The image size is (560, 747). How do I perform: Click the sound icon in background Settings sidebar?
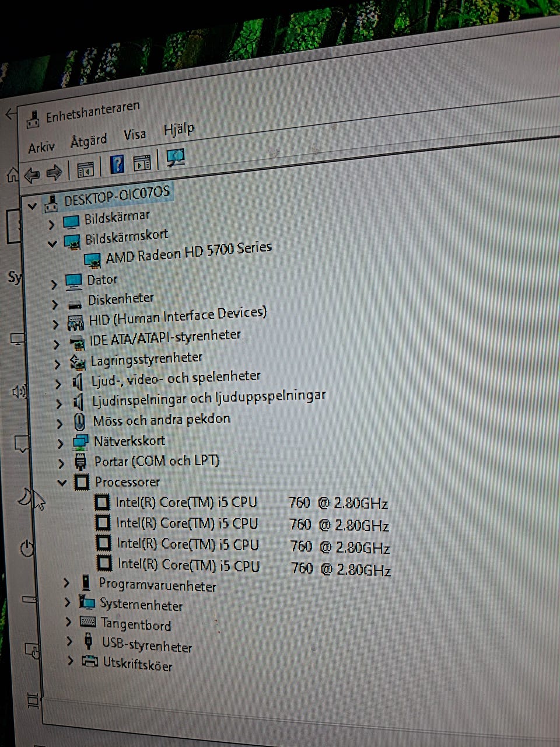[19, 392]
